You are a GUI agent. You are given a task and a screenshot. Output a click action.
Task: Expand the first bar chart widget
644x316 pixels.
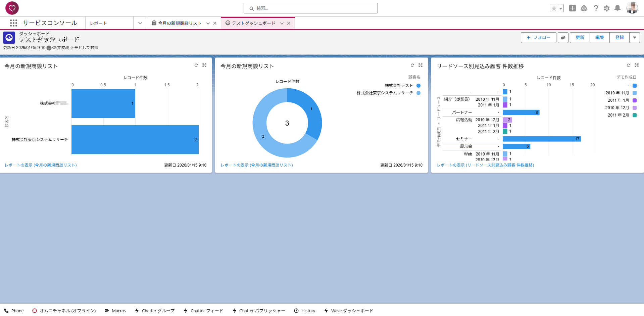[x=204, y=65]
